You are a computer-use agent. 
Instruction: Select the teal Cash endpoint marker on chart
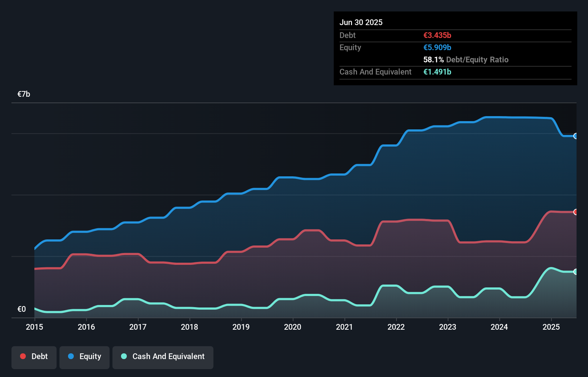(x=575, y=272)
